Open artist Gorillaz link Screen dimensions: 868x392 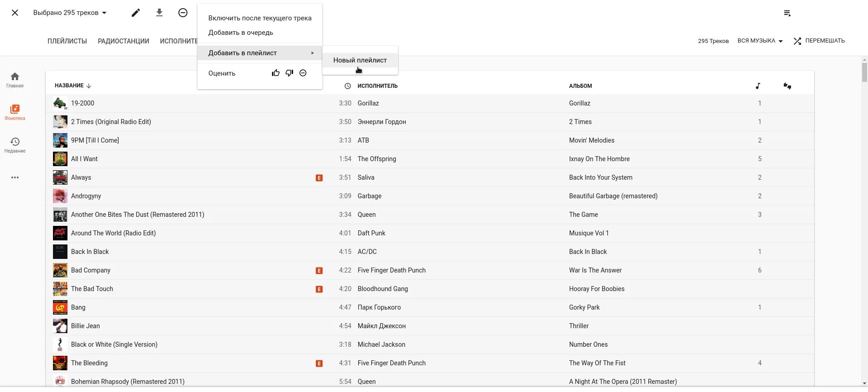coord(368,103)
